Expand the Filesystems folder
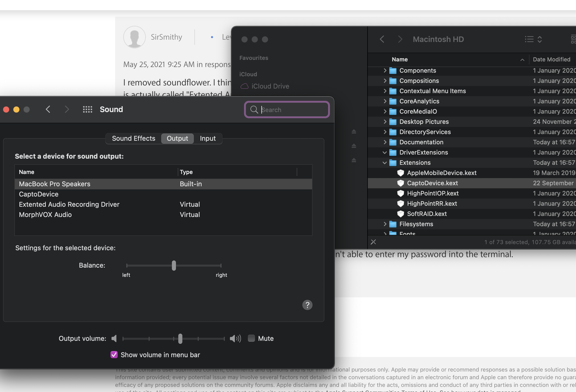The width and height of the screenshot is (576, 392). tap(385, 224)
